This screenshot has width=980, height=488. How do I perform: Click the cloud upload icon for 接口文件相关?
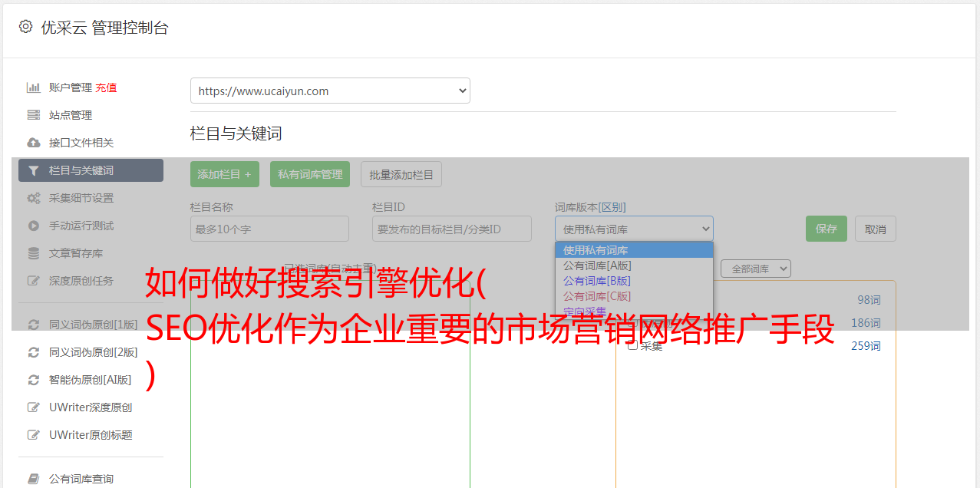33,143
